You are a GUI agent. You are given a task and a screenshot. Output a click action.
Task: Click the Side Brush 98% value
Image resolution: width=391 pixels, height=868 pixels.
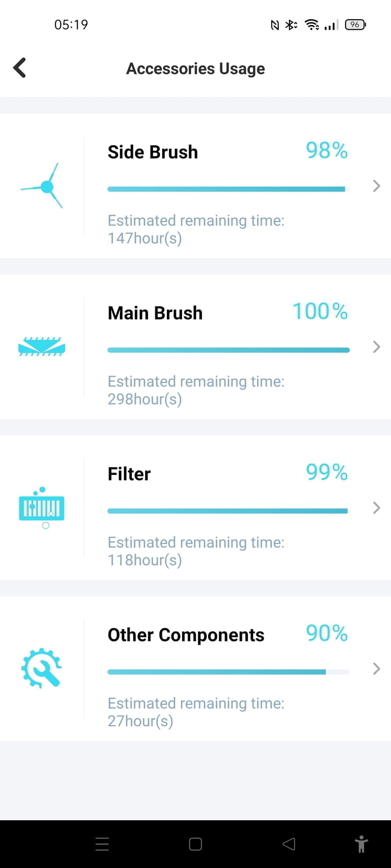click(x=327, y=151)
